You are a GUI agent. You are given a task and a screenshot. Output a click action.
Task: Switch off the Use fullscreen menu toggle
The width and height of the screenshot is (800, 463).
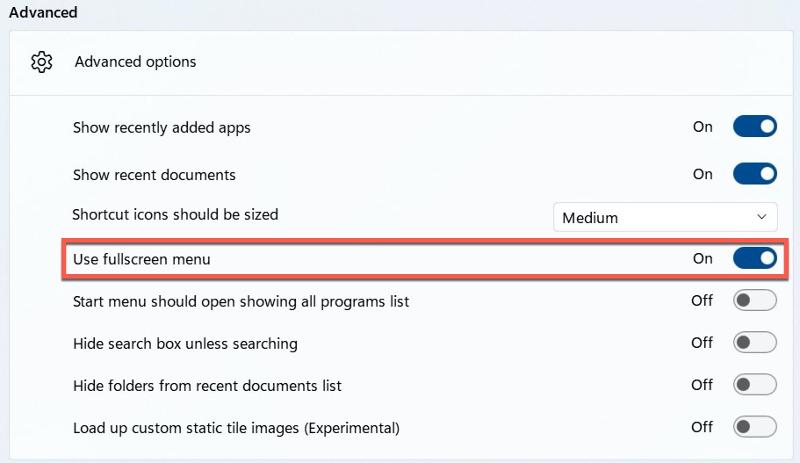[x=755, y=258]
